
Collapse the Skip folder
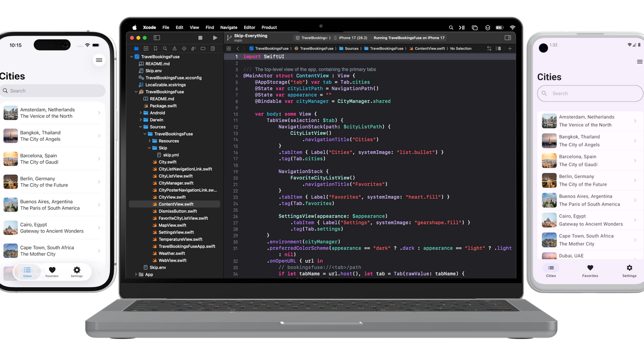[x=150, y=148]
